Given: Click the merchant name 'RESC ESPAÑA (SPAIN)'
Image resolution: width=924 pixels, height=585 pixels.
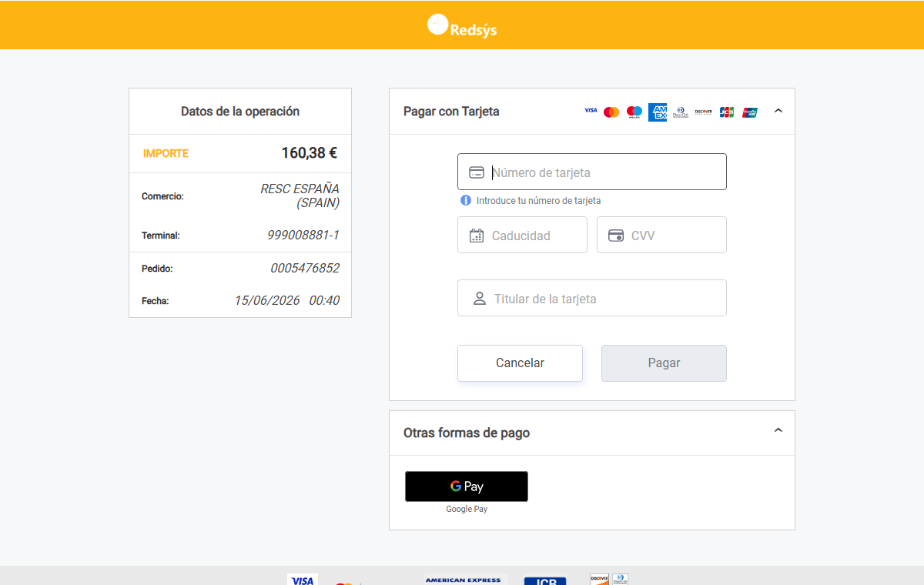Looking at the screenshot, I should (x=300, y=196).
